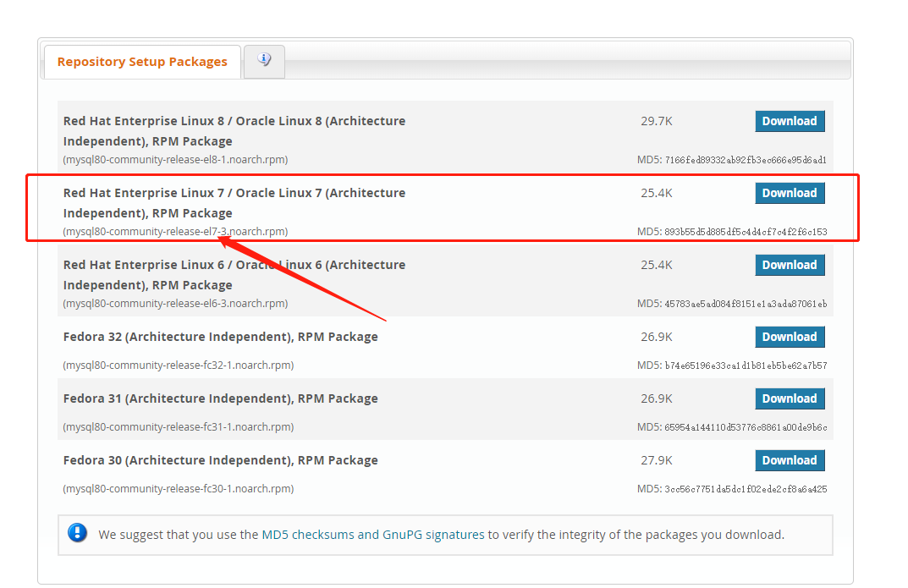Click the mysql80-community-release-el8-1.noarch.rpm filename
Viewport: 908px width, 588px height.
[175, 160]
